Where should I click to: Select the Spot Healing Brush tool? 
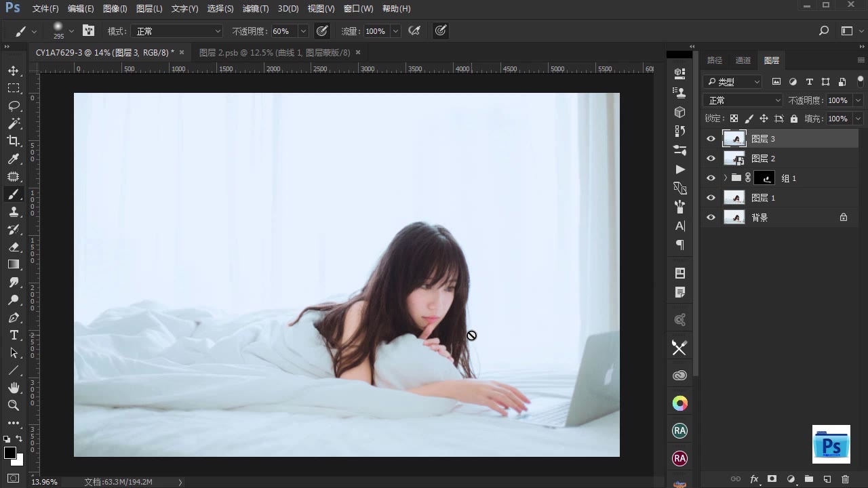coord(14,176)
